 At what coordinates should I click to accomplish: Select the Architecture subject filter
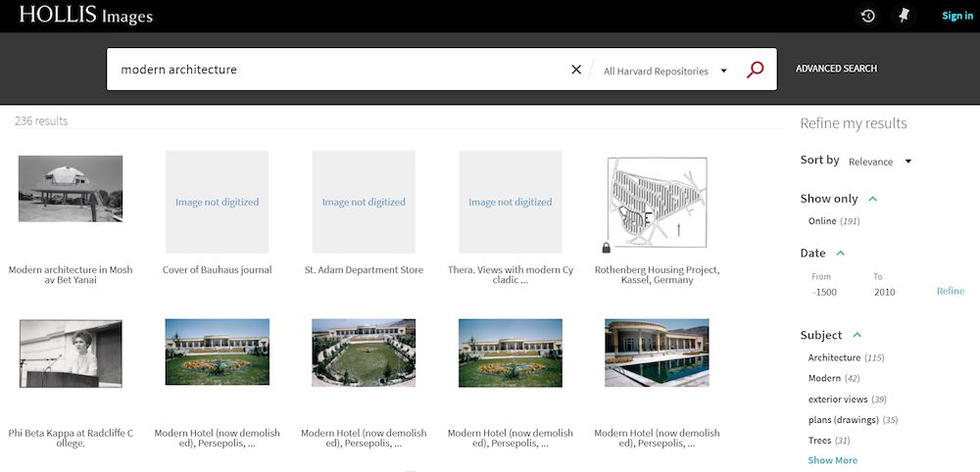coord(834,358)
